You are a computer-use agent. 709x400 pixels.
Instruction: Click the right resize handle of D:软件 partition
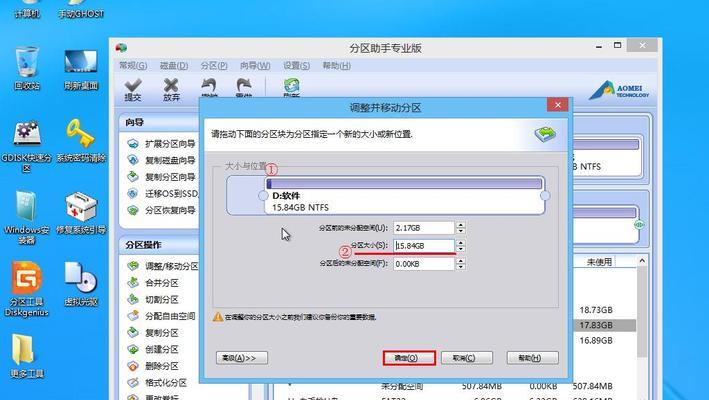point(545,196)
